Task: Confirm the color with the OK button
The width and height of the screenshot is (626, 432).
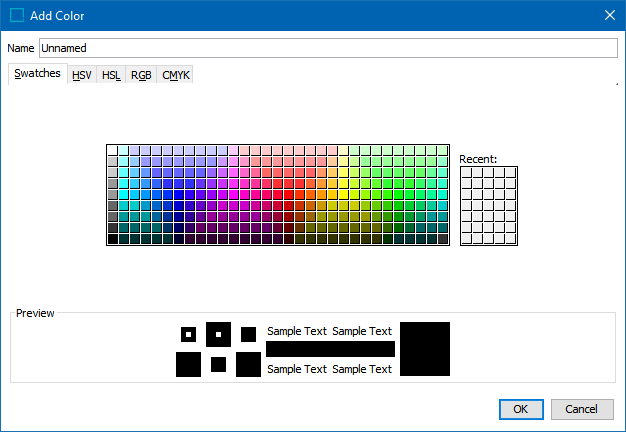Action: 521,409
